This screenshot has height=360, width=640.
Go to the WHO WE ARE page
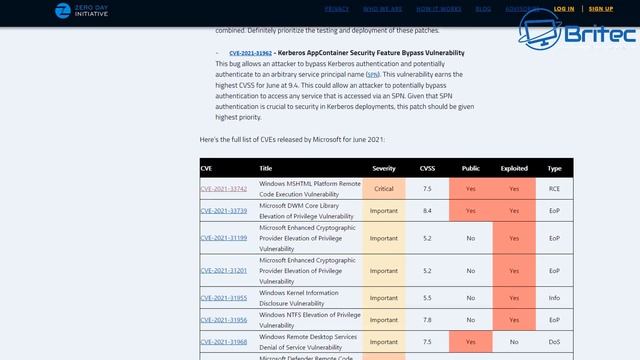(x=382, y=9)
